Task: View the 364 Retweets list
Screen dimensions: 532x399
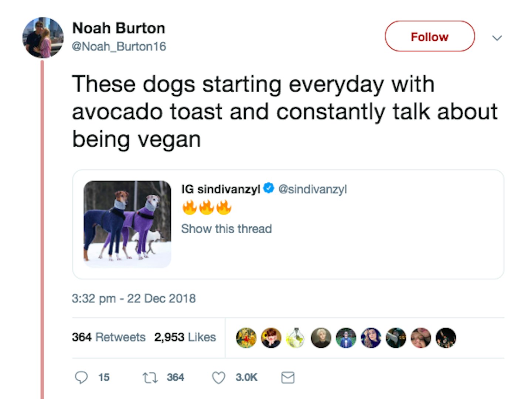Action: (x=109, y=337)
